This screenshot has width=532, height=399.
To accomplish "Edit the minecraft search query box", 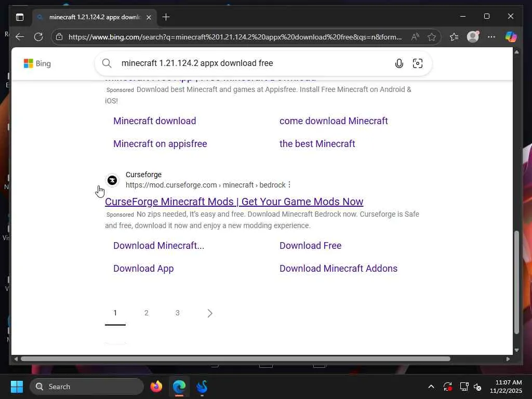I will point(251,63).
